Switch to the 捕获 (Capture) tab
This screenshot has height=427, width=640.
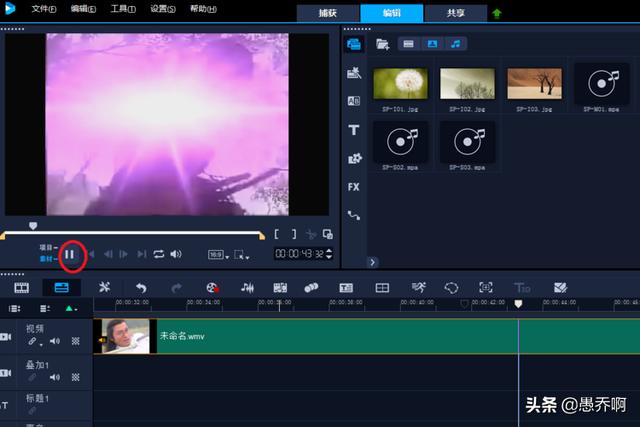coord(328,13)
